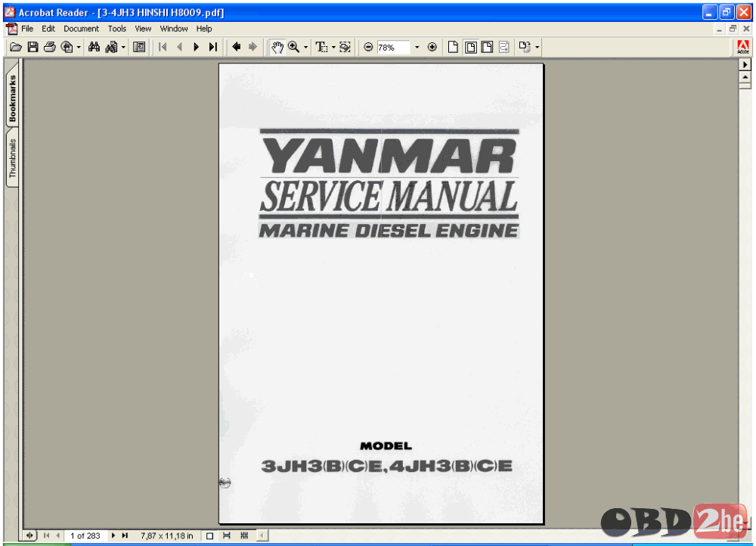Jump to the last page in the toolbar
The image size is (756, 546).
(x=213, y=48)
